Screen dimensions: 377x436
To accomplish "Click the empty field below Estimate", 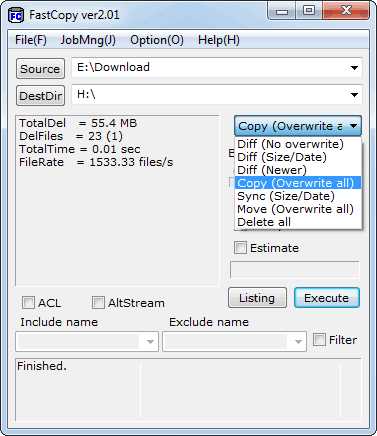I will pos(295,270).
